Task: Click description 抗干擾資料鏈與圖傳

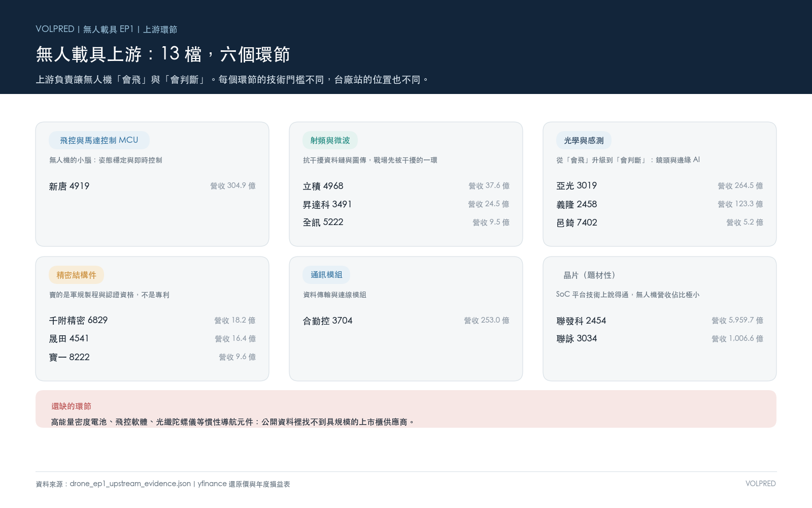Action: coord(370,160)
